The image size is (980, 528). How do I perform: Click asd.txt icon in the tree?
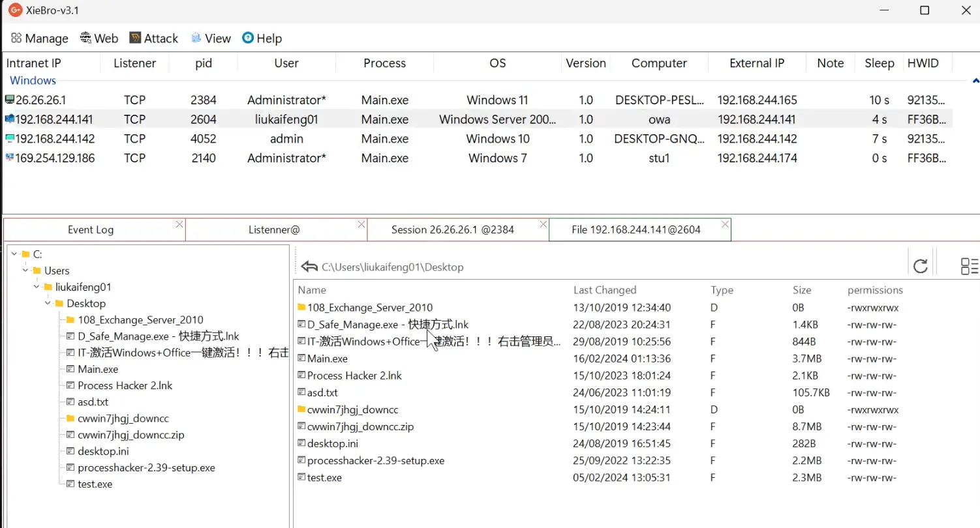(70, 402)
